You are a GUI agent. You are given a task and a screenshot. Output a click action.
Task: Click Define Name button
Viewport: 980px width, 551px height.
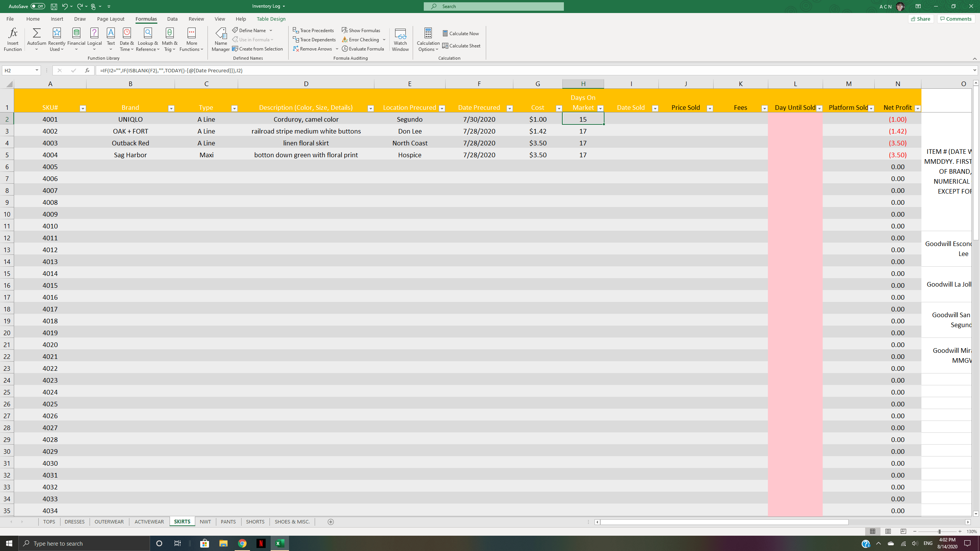(249, 30)
